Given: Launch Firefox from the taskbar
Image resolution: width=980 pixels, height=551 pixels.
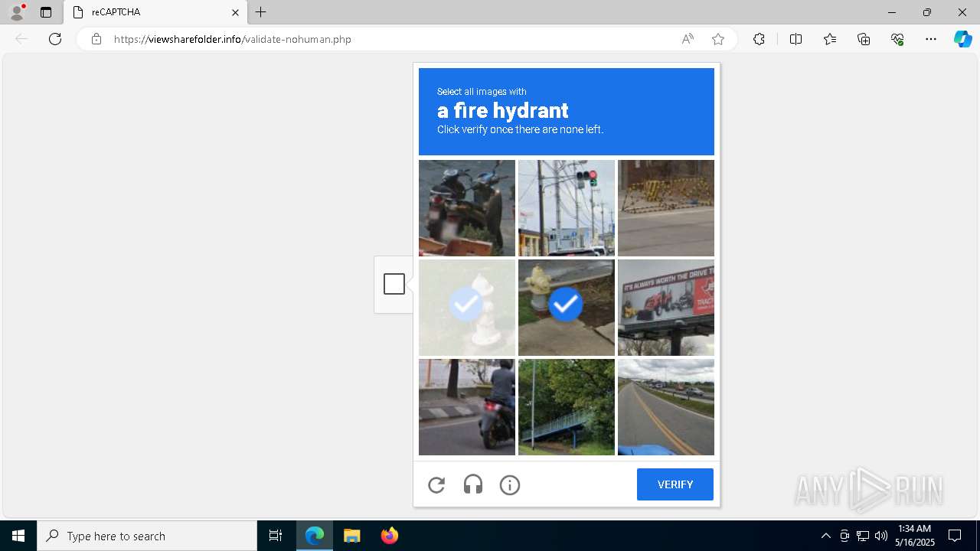Looking at the screenshot, I should pyautogui.click(x=389, y=536).
